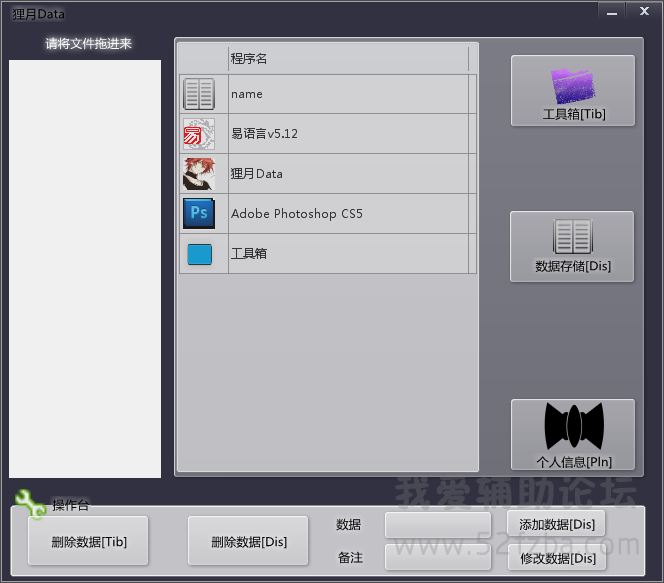Minimize the 狸月Data window
The width and height of the screenshot is (664, 583).
click(x=612, y=10)
